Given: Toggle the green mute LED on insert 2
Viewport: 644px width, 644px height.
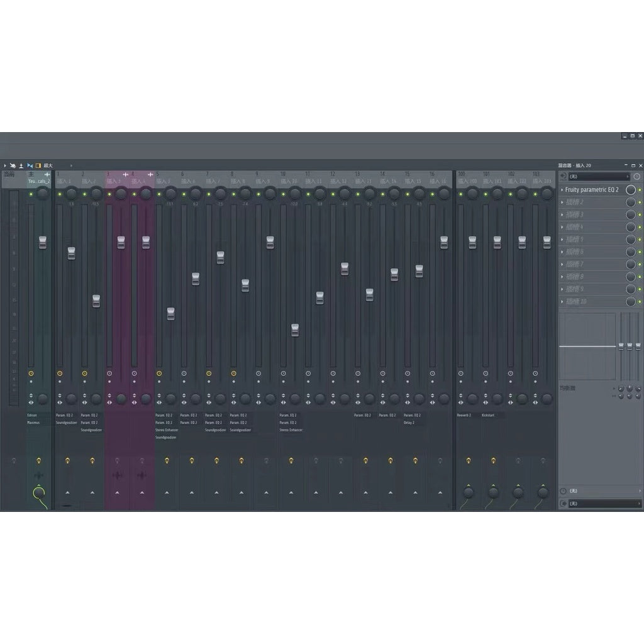Looking at the screenshot, I should 84,194.
